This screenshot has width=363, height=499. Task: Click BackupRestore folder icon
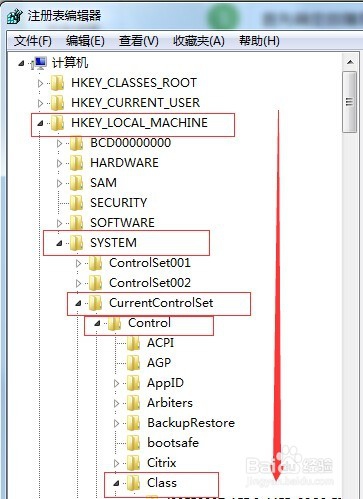(x=134, y=423)
